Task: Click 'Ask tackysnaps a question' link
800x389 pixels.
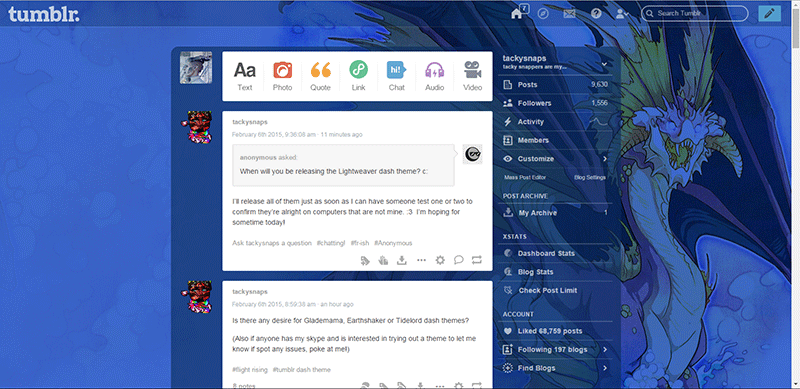Action: pyautogui.click(x=271, y=243)
